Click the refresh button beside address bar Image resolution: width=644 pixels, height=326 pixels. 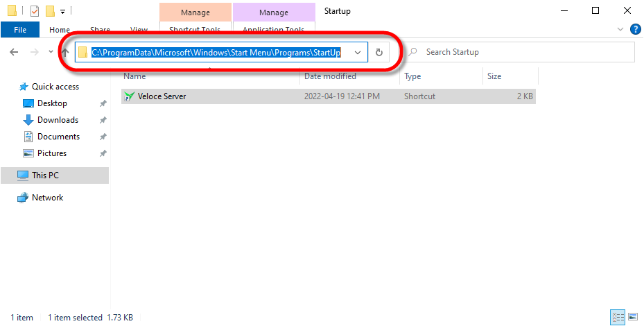(378, 52)
